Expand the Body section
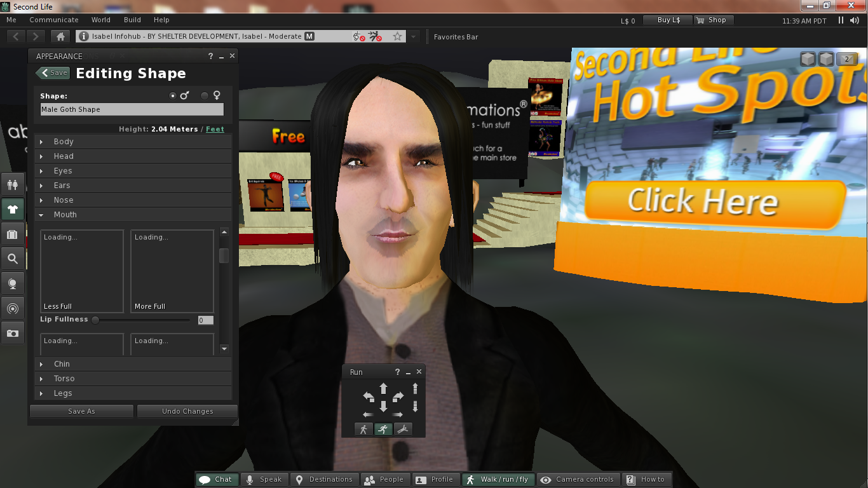Viewport: 868px width, 488px height. 133,142
